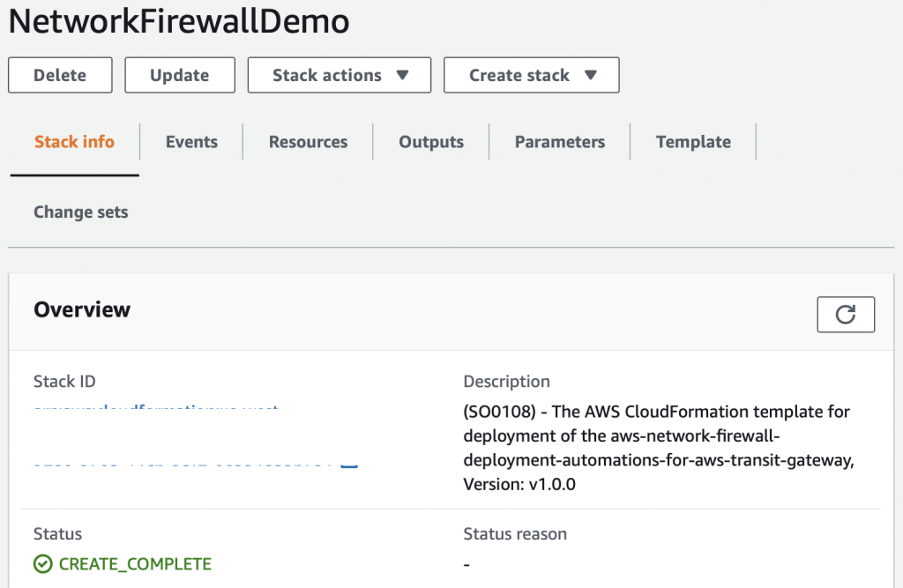Click the Status reason label
Screen dimensions: 903x588
515,534
